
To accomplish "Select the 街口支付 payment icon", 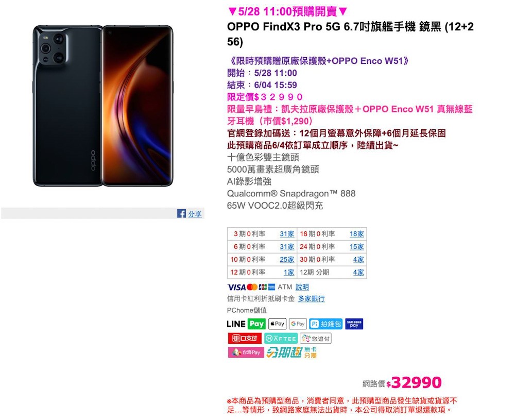I will [245, 338].
